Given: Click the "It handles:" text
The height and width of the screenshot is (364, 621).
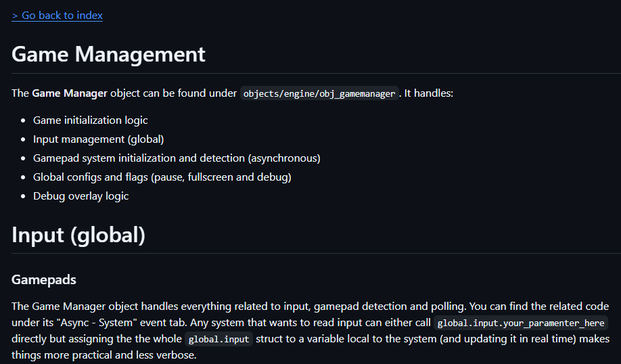Looking at the screenshot, I should coord(429,93).
